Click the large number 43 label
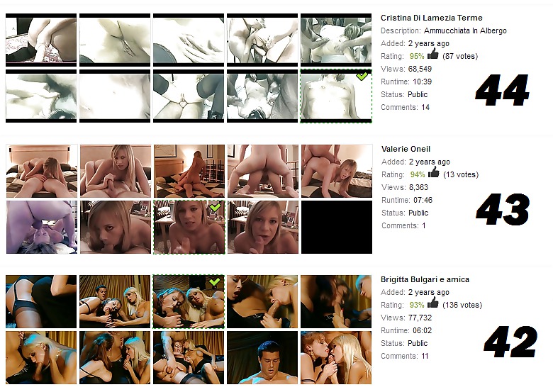This screenshot has height=392, width=553. pyautogui.click(x=502, y=210)
